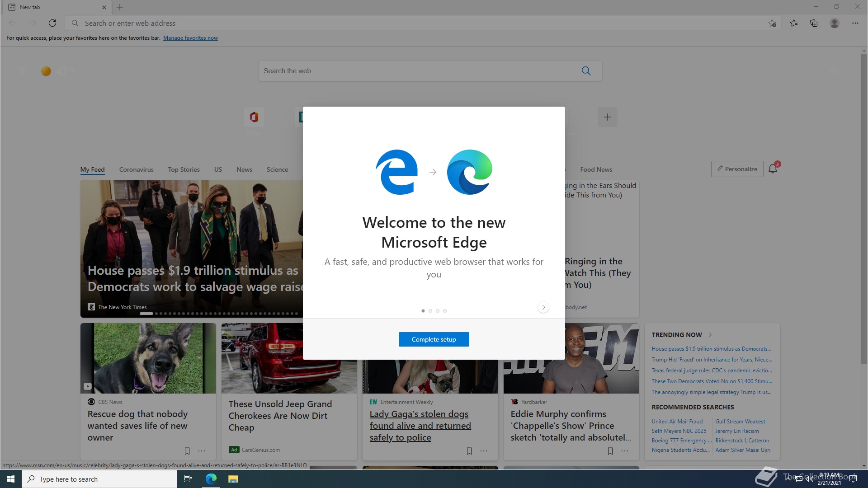Expand the Trending Now chevron
This screenshot has width=868, height=488.
click(710, 335)
